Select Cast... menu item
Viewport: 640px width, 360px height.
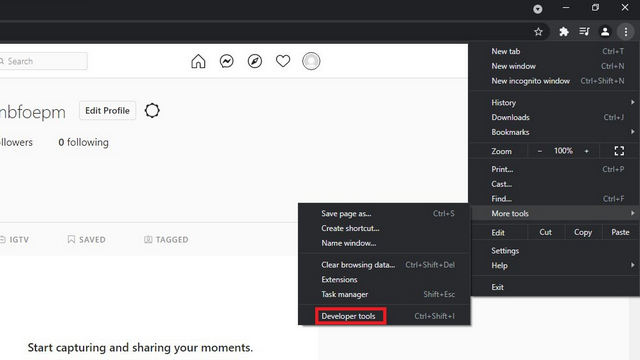tap(554, 184)
